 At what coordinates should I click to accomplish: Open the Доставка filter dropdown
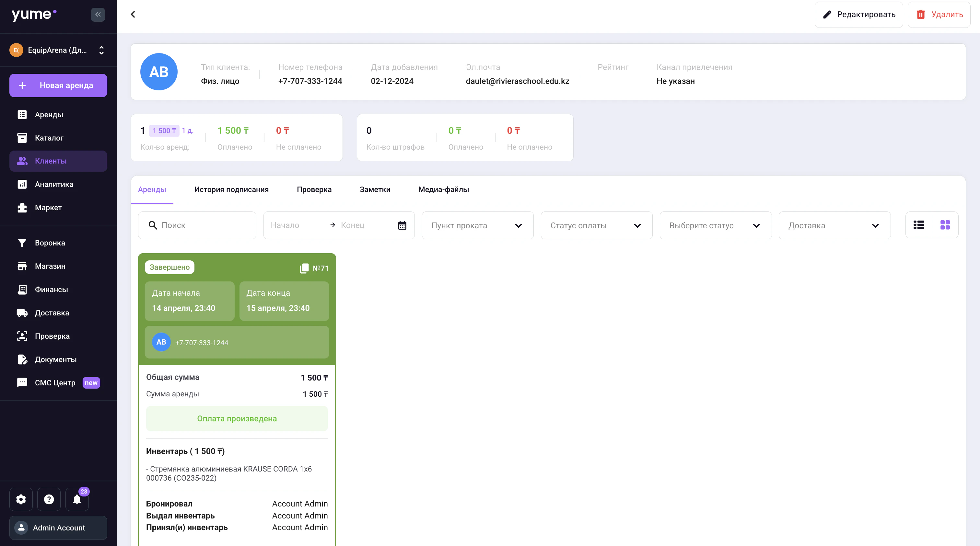click(834, 225)
